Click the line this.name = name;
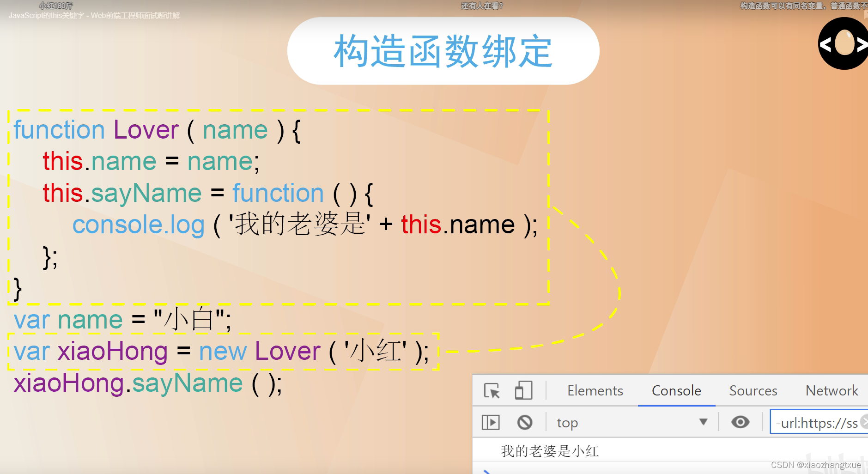Image resolution: width=868 pixels, height=474 pixels. point(151,161)
